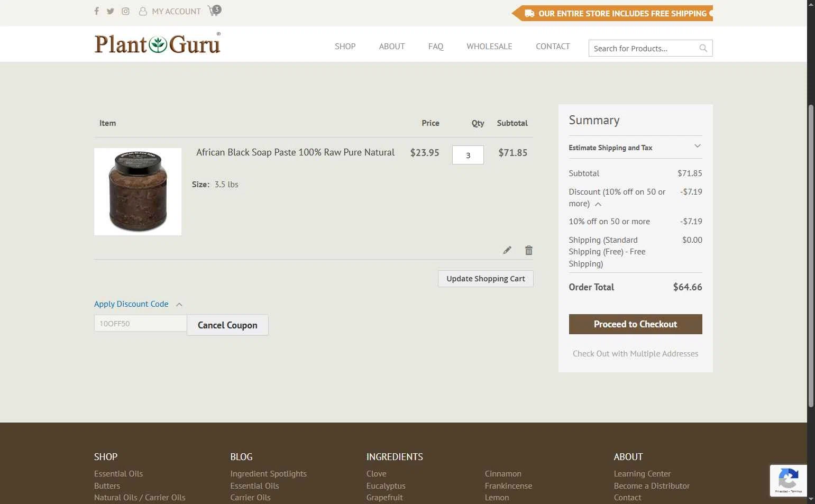
Task: Click the page vertical scrollbar
Action: pyautogui.click(x=811, y=256)
